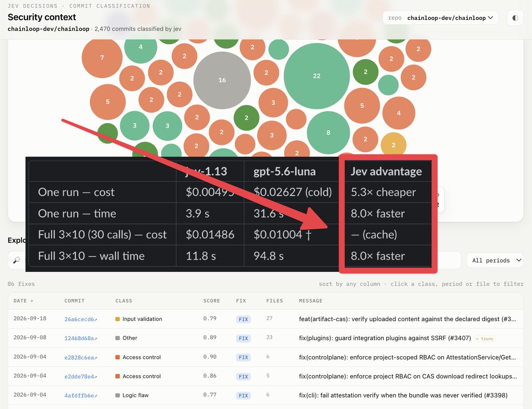Select the orange bubble labeled 7
The image size is (532, 409).
pos(102,58)
